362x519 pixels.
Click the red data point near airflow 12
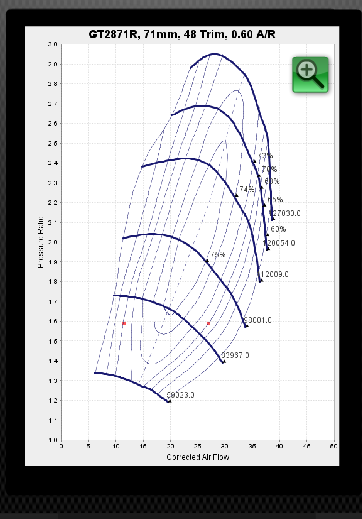point(124,323)
